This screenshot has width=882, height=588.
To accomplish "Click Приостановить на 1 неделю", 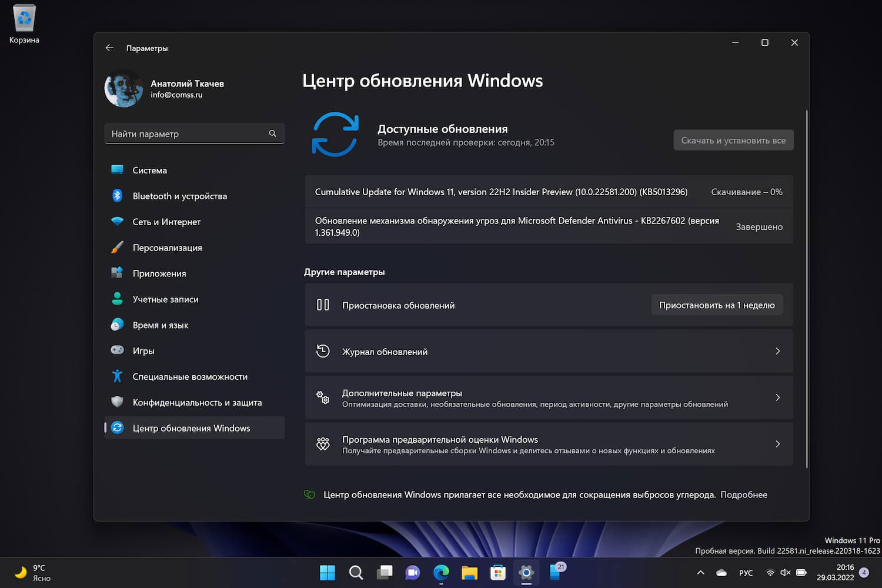I will [717, 305].
